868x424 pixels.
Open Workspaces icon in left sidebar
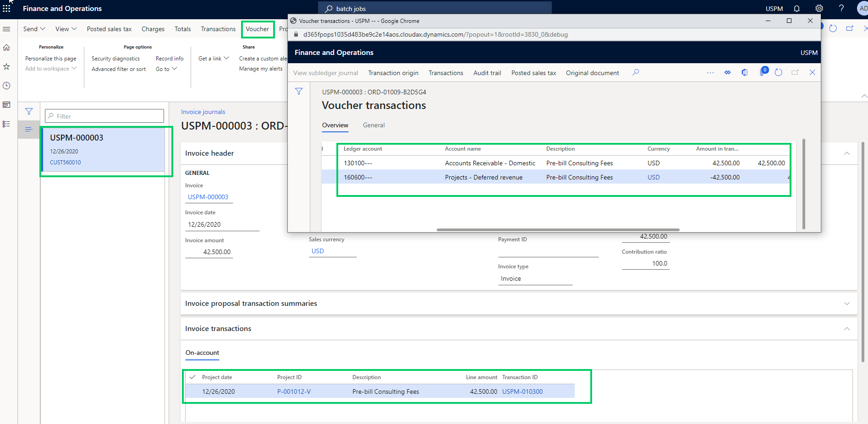click(x=6, y=105)
